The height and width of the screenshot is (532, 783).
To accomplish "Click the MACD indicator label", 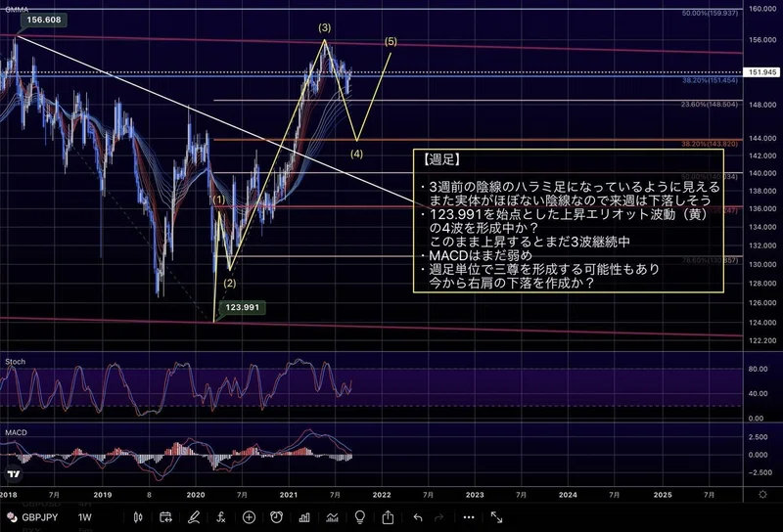I will 16,432.
